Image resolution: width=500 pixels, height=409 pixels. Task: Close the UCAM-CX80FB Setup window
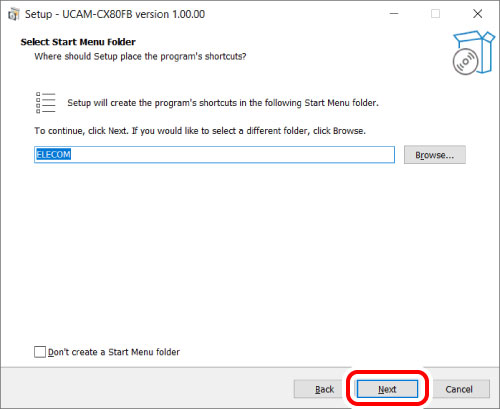(477, 14)
